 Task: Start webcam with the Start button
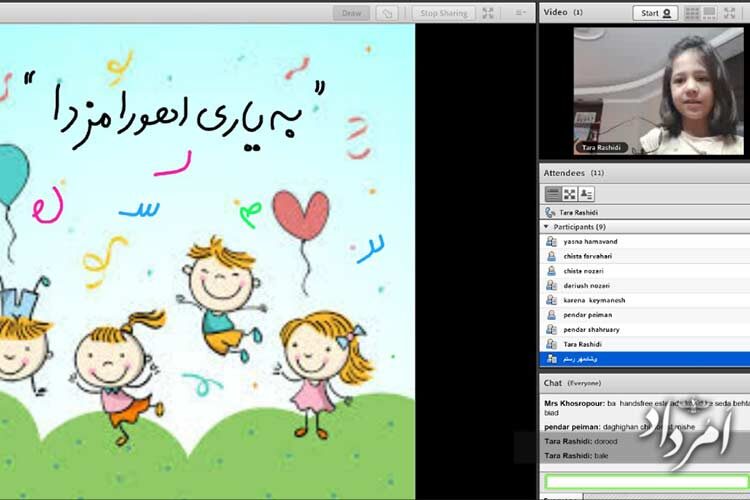[x=656, y=13]
